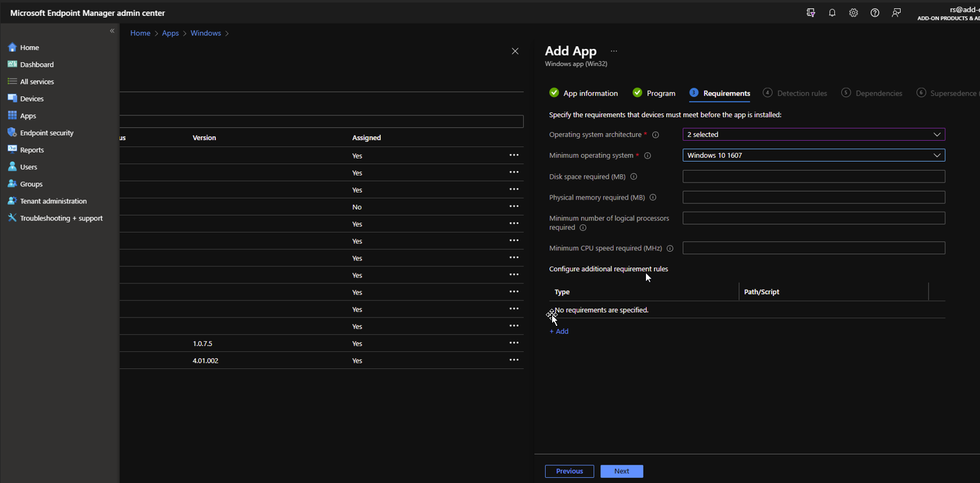Click the Previous button
Viewport: 980px width, 483px height.
(569, 471)
